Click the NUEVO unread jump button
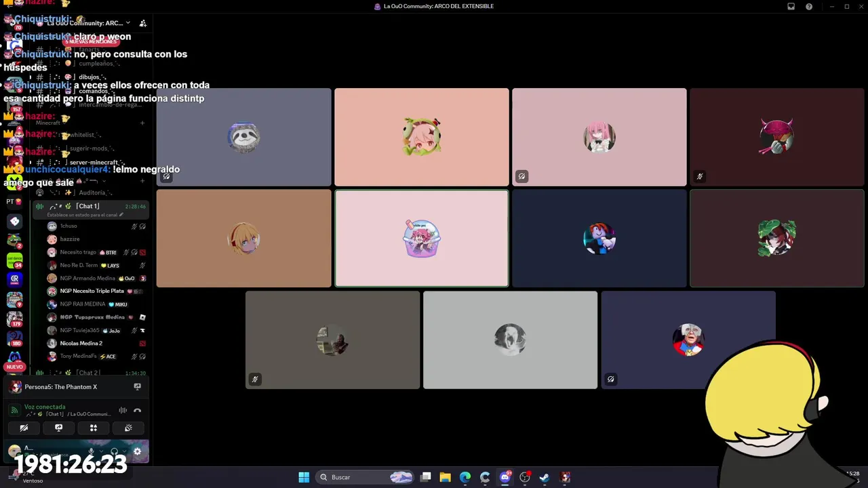The height and width of the screenshot is (488, 868). [x=15, y=367]
